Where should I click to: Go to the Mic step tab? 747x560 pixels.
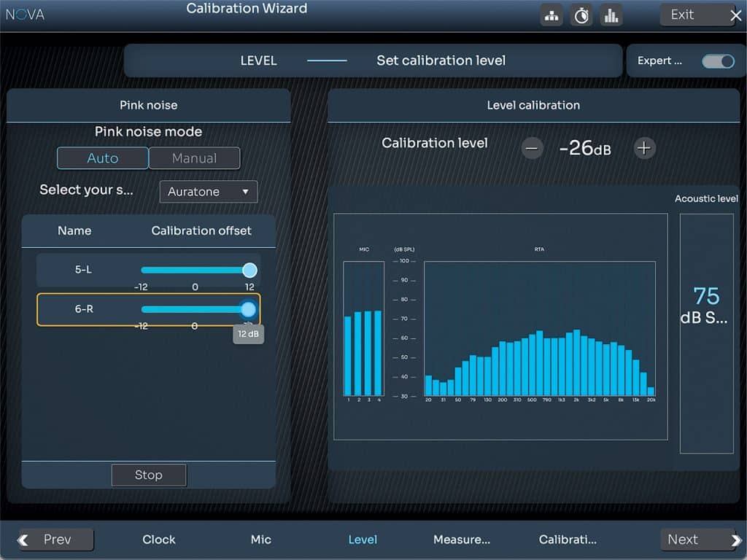point(260,540)
